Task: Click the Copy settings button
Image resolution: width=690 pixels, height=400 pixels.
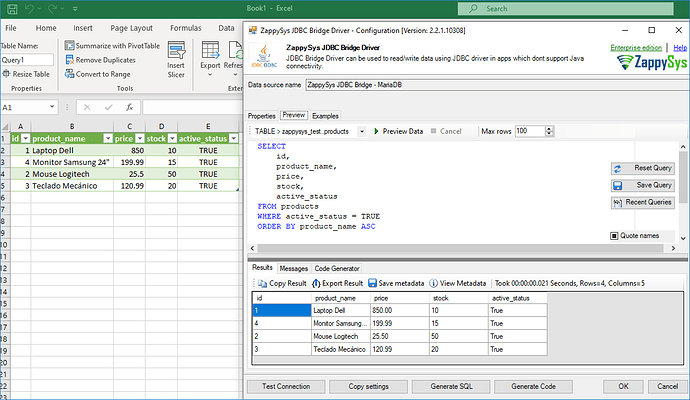Action: click(368, 386)
